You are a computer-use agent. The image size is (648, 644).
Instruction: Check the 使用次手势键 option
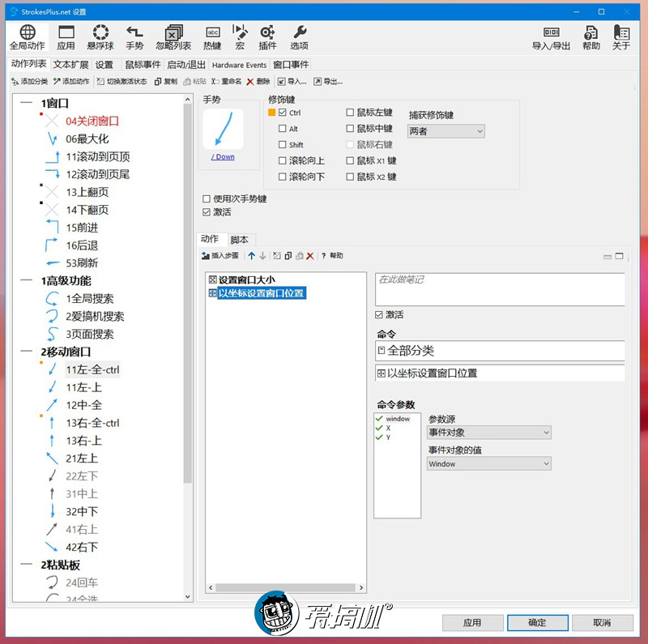tap(206, 198)
